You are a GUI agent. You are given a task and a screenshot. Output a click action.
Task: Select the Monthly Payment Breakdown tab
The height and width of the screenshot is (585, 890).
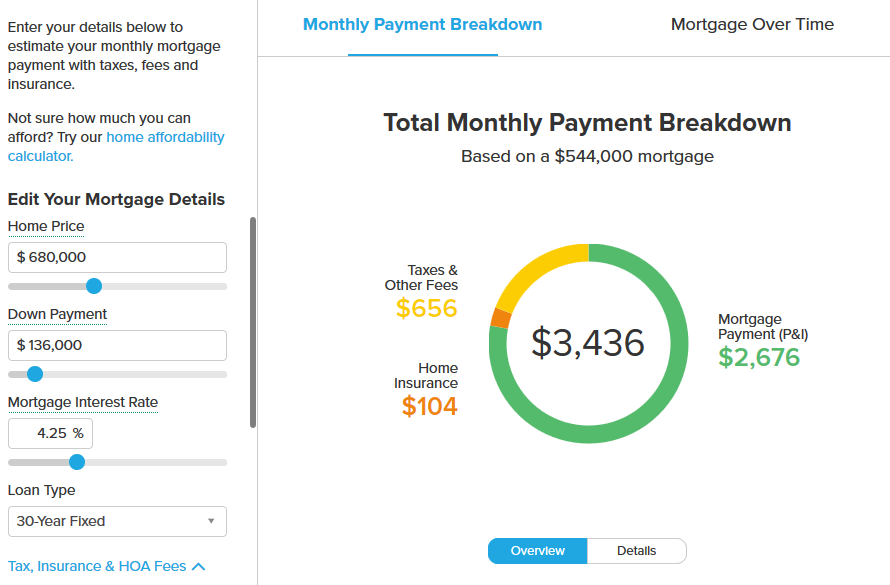point(422,24)
